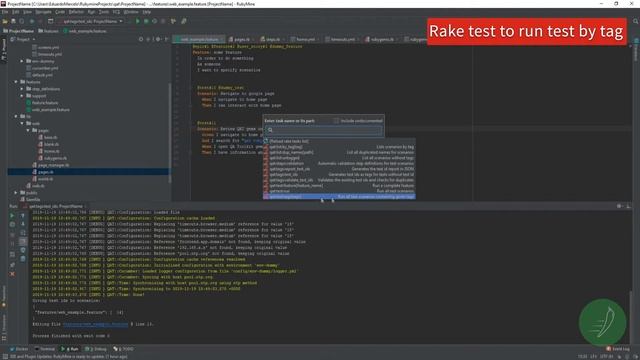Expand the support folder in tree

(x=22, y=96)
